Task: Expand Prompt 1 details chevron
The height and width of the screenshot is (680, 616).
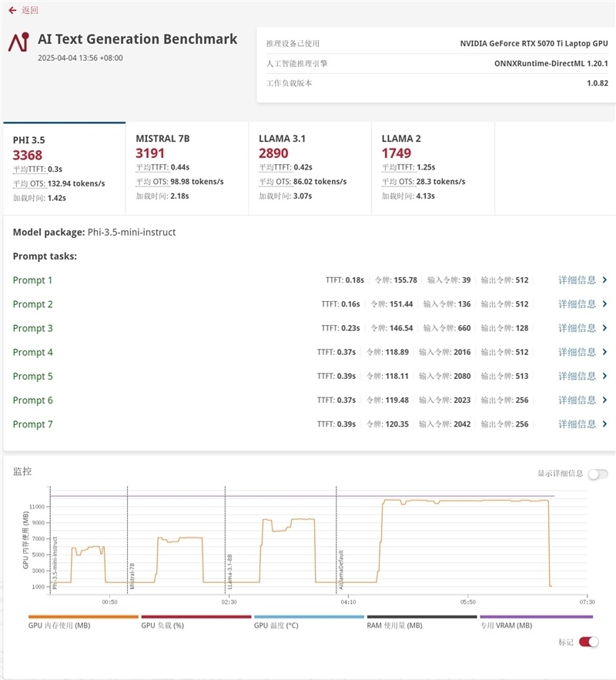Action: point(604,280)
